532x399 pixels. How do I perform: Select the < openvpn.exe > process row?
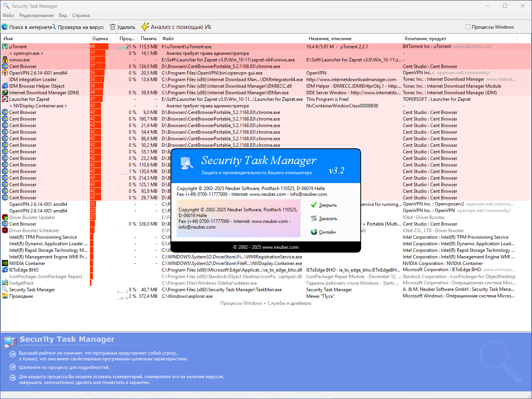pos(266,53)
